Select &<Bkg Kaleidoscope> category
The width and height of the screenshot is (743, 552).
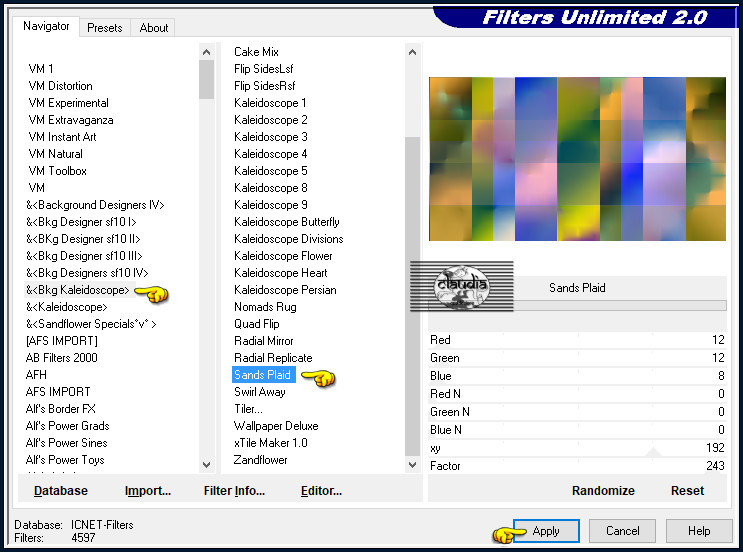77,290
